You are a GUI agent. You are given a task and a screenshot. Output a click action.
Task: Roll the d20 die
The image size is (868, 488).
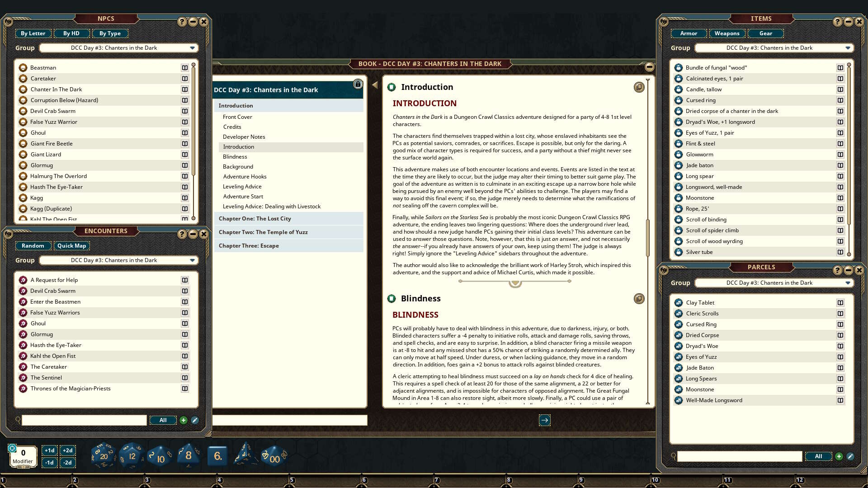pyautogui.click(x=103, y=455)
